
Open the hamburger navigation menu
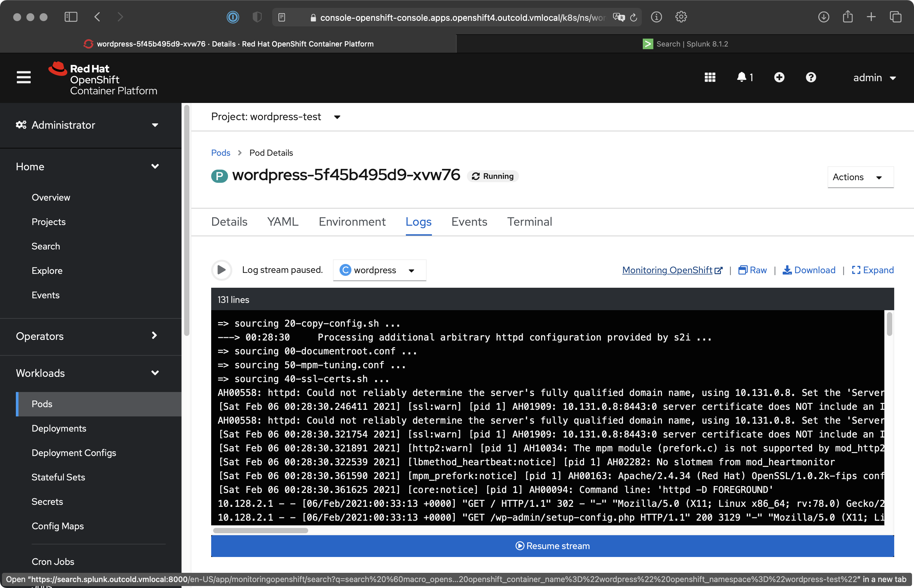pos(24,78)
